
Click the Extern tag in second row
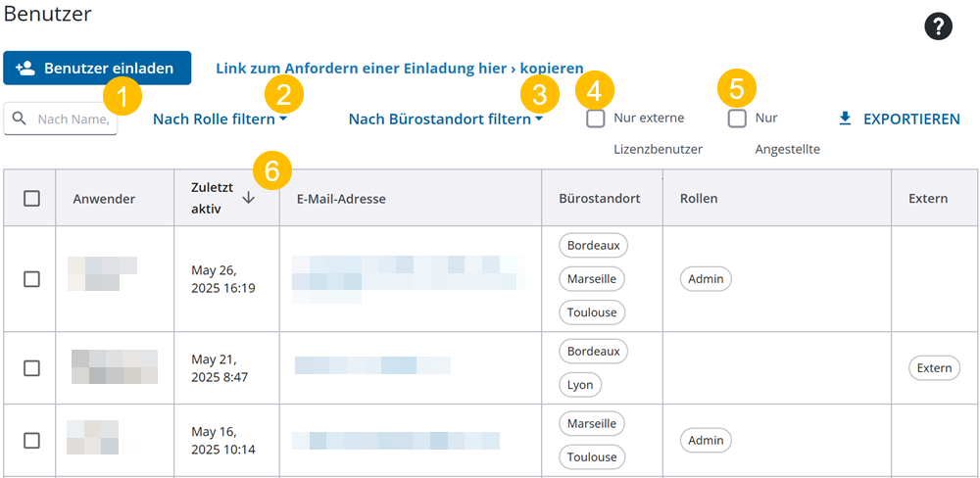[933, 368]
